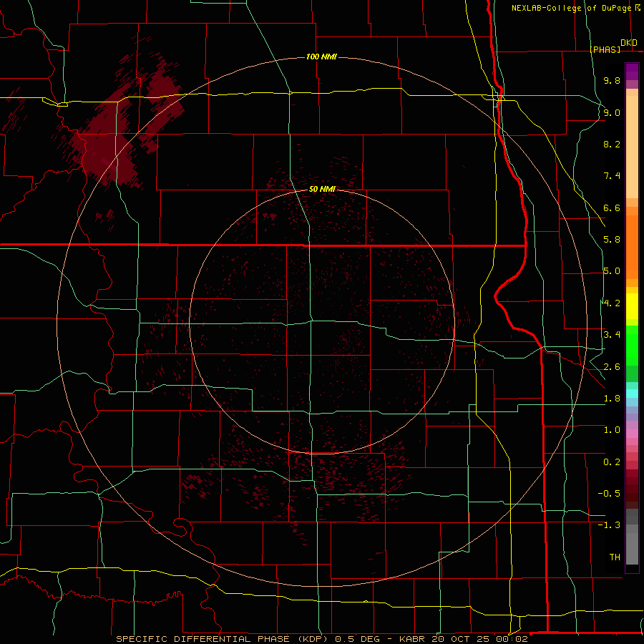
Task: Click the 3.4 scale value
Action: [x=612, y=335]
